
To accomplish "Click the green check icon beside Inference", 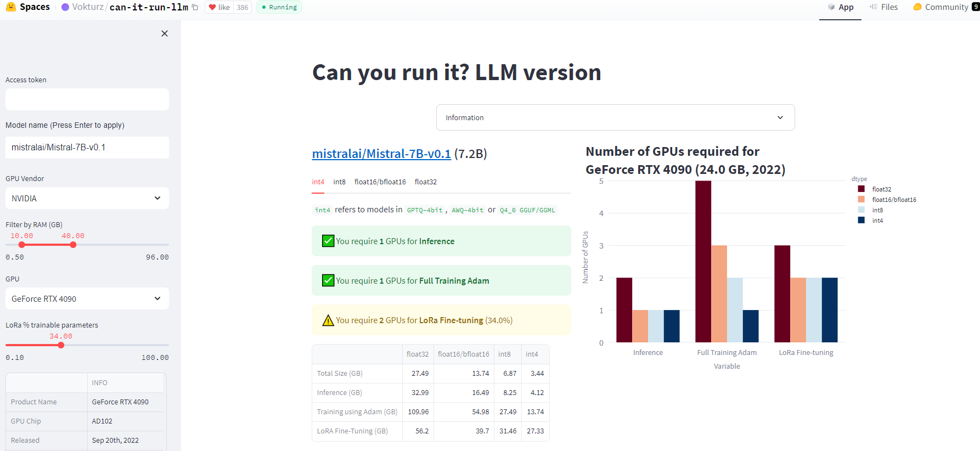I will pos(328,241).
